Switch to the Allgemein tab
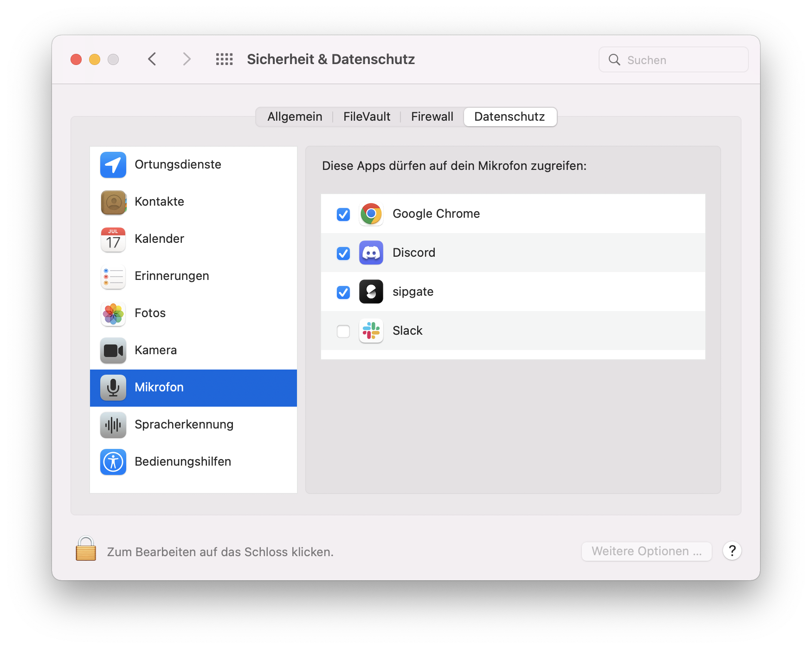 (x=295, y=117)
